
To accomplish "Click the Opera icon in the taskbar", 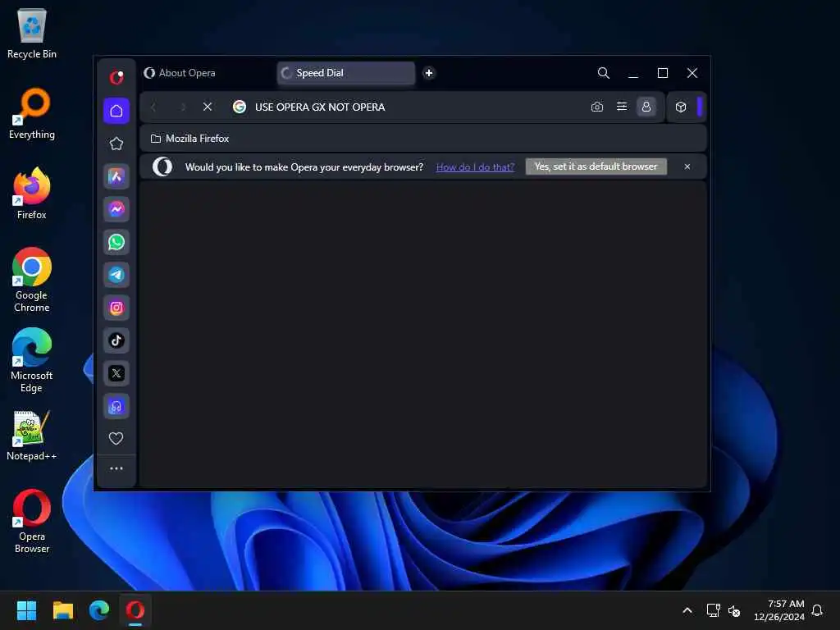I will (x=135, y=610).
